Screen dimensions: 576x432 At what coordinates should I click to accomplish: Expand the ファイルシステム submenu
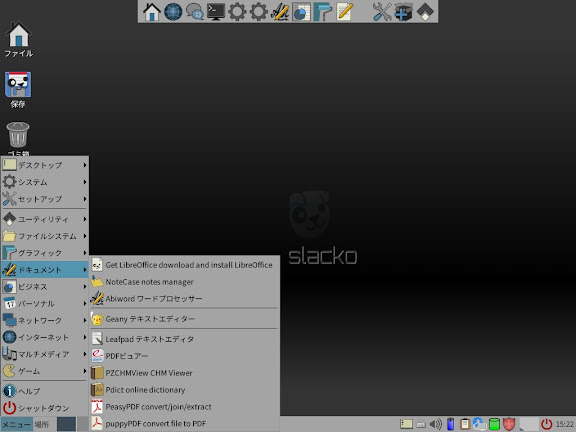point(45,236)
